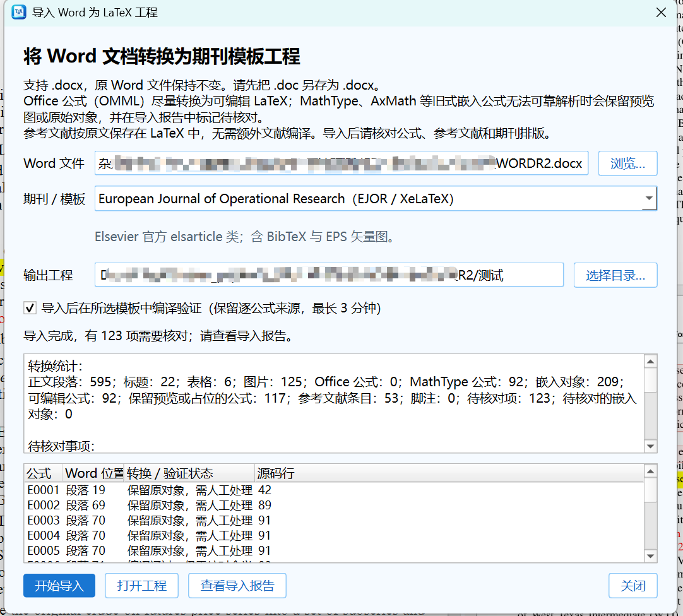Screen dimensions: 683x616
Task: Click the 公式 column header
Action: click(44, 473)
